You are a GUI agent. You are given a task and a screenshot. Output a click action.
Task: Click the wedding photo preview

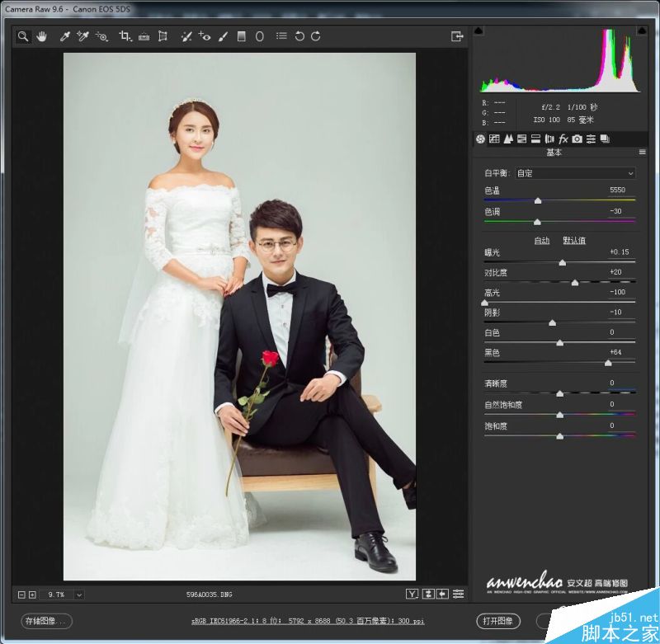click(x=239, y=317)
